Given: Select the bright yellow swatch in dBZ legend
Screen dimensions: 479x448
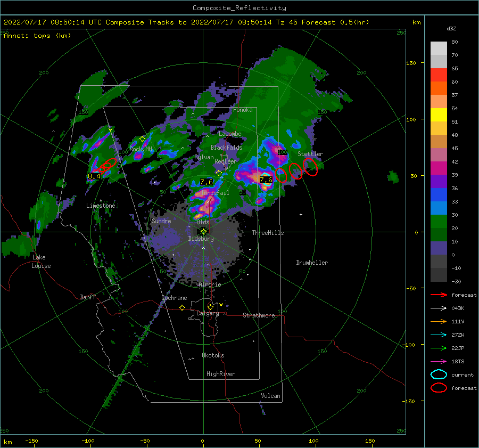Looking at the screenshot, I should tap(439, 115).
